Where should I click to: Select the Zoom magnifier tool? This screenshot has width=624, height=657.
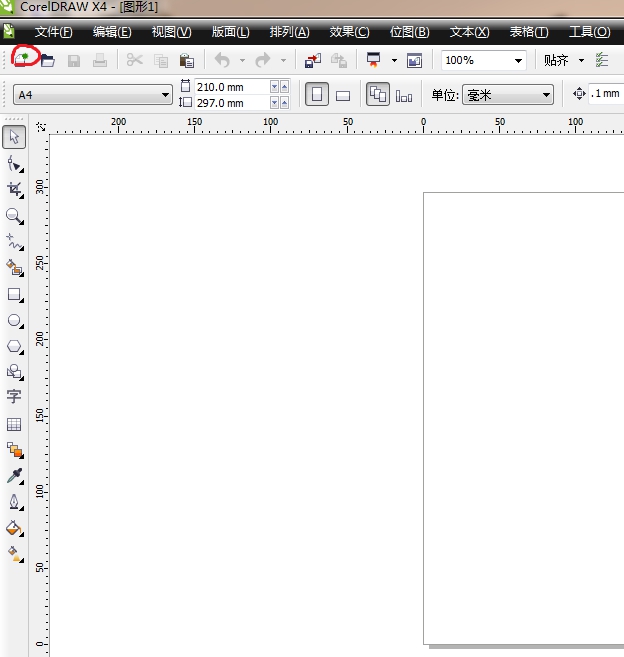point(15,215)
